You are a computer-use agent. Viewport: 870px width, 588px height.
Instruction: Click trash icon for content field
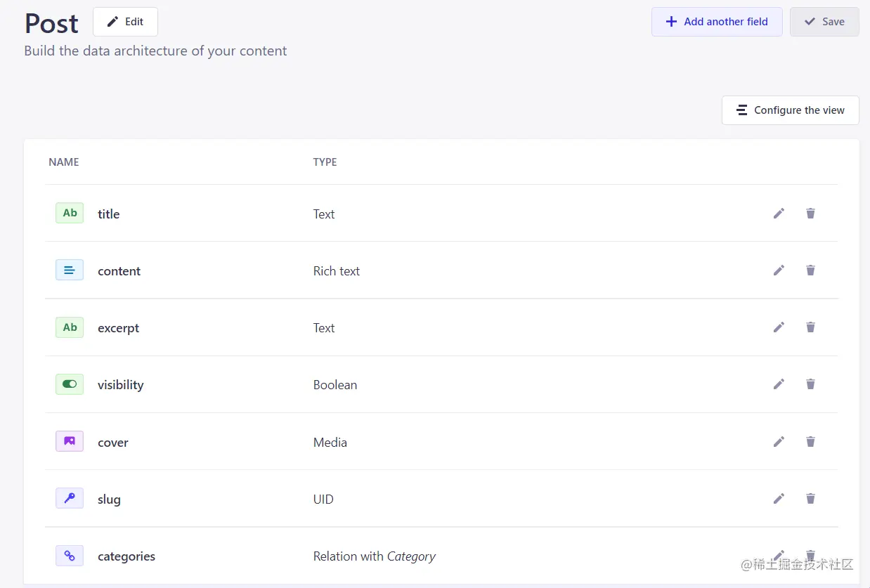(810, 270)
